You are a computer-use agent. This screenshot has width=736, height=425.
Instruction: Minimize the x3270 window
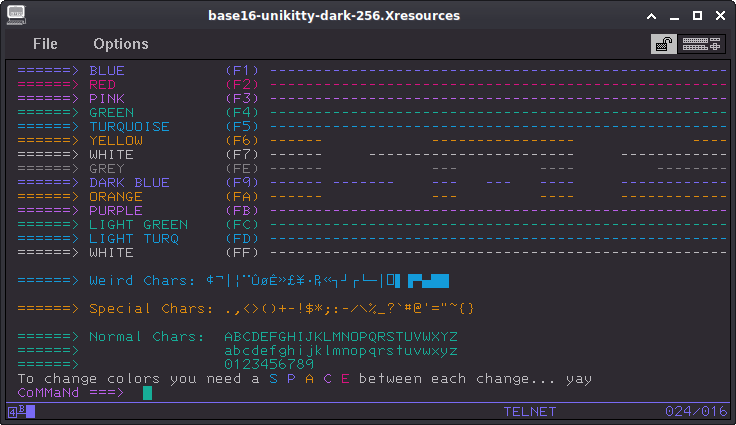coord(675,16)
